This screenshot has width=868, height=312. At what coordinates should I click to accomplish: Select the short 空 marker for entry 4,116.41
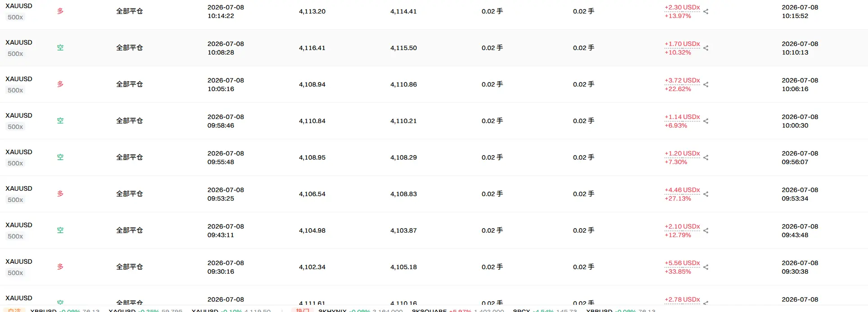tap(60, 47)
